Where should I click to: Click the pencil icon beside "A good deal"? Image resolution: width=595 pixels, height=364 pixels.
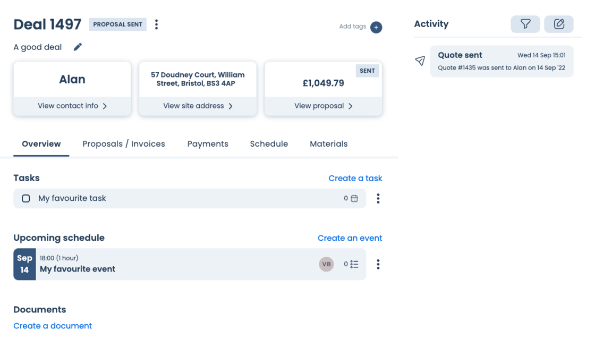tap(78, 47)
